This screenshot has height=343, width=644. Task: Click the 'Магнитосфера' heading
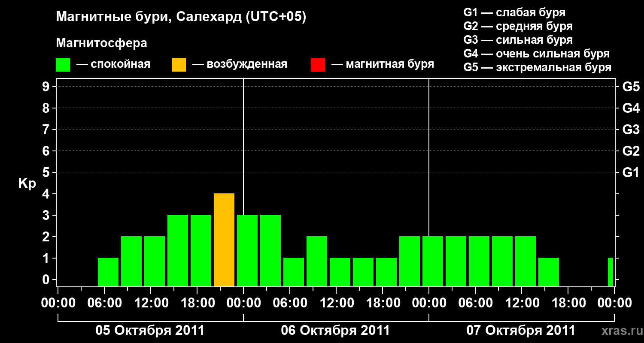tap(101, 43)
